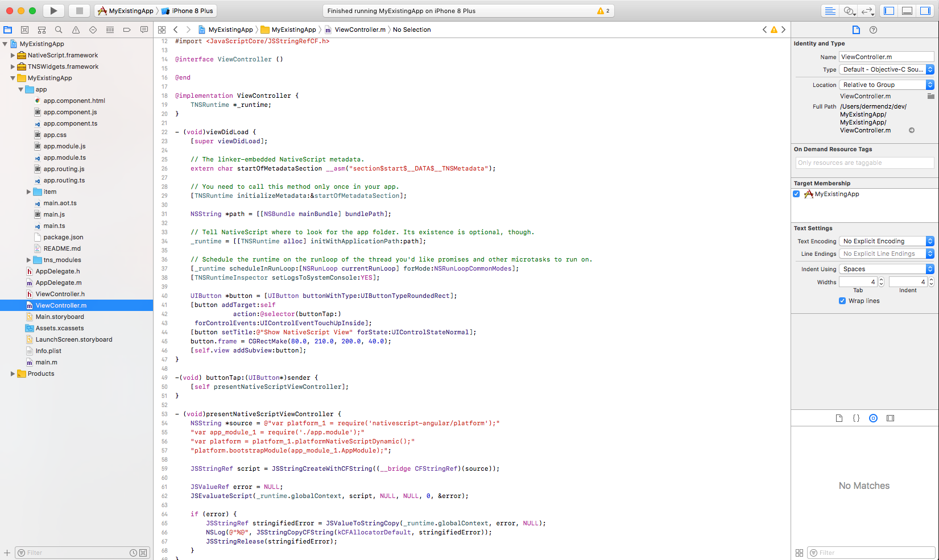This screenshot has height=560, width=939.
Task: Click the Stop button in toolbar
Action: pyautogui.click(x=80, y=10)
